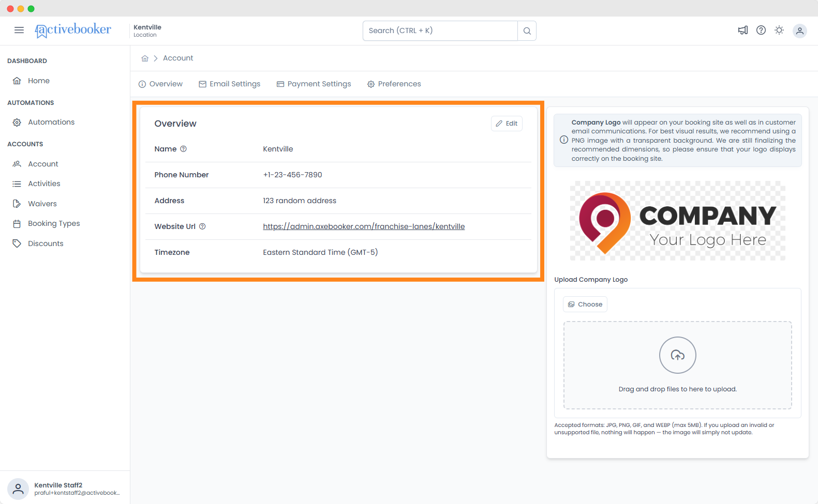Image resolution: width=818 pixels, height=504 pixels.
Task: Open Activities in the sidebar
Action: [x=44, y=184]
